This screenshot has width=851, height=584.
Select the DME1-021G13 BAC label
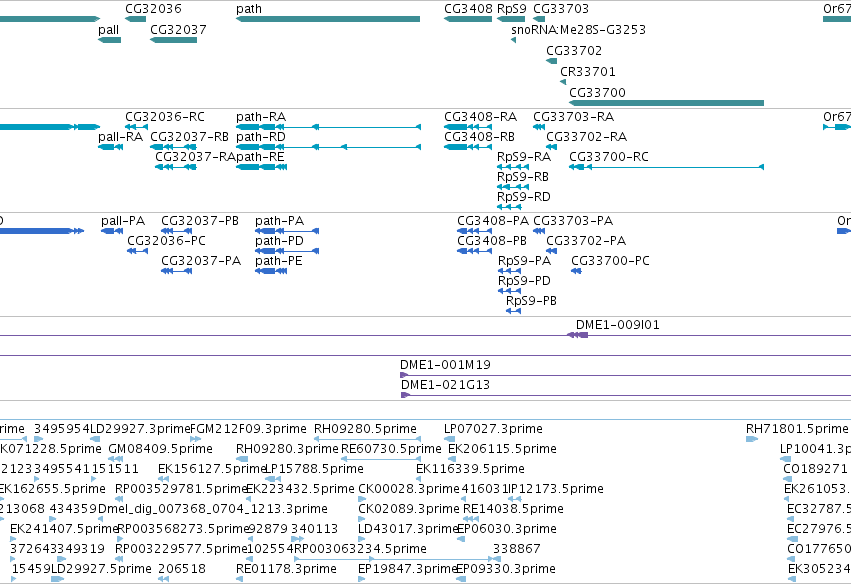coord(446,385)
